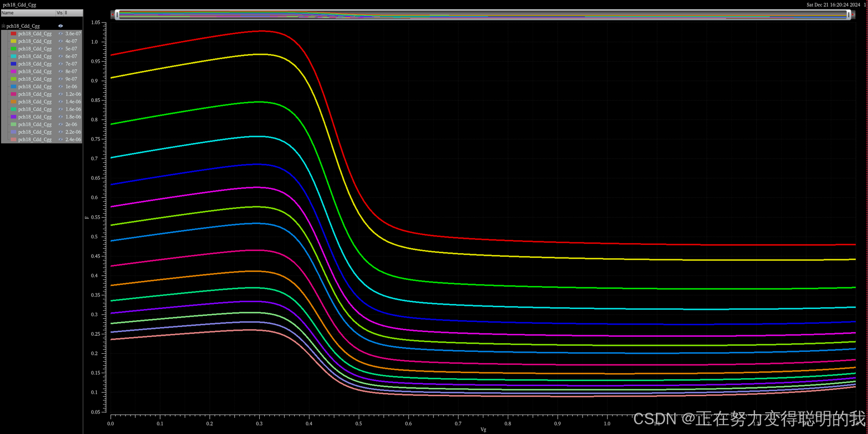The height and width of the screenshot is (434, 868).
Task: Click the Vis column header
Action: pyautogui.click(x=59, y=13)
